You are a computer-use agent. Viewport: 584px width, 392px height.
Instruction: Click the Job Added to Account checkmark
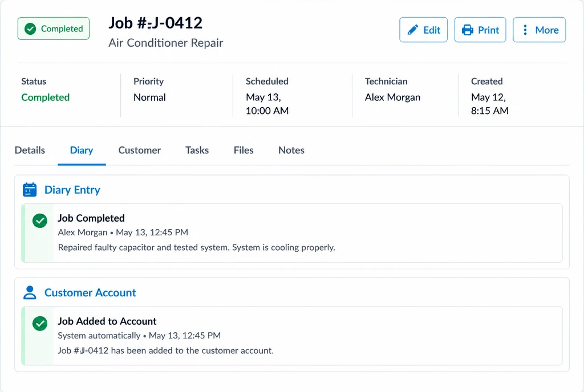(x=40, y=324)
